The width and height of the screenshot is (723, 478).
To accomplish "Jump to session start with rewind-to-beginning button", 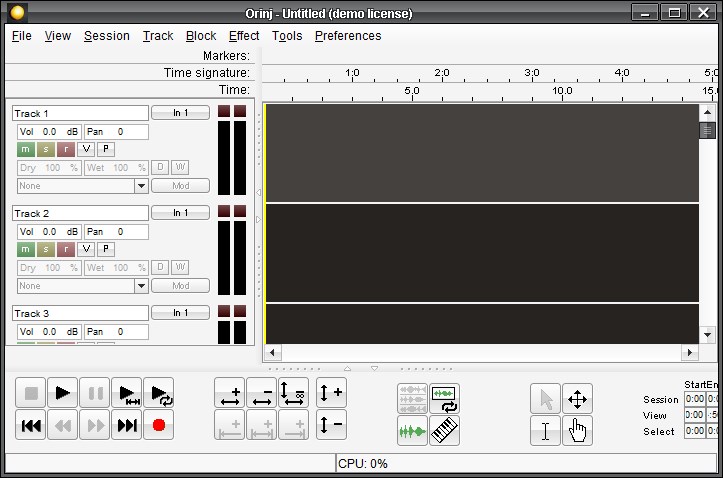I will [31, 426].
